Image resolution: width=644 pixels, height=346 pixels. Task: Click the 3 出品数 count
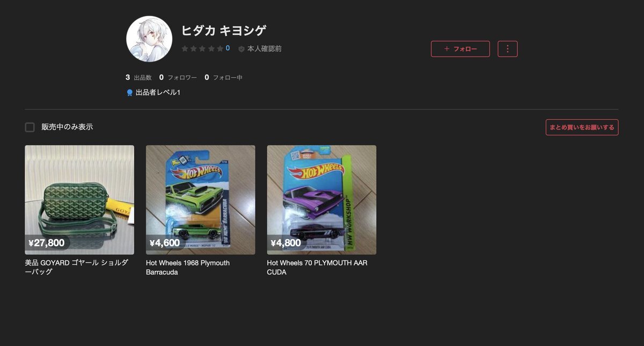pos(139,77)
